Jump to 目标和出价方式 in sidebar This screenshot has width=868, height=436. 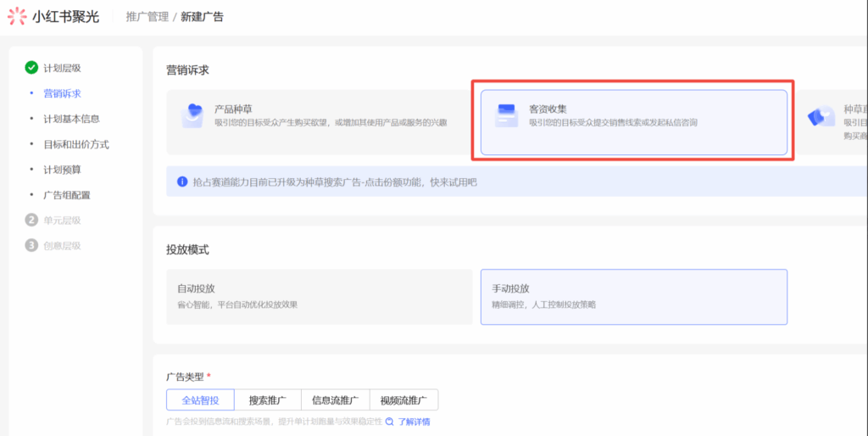(x=76, y=144)
